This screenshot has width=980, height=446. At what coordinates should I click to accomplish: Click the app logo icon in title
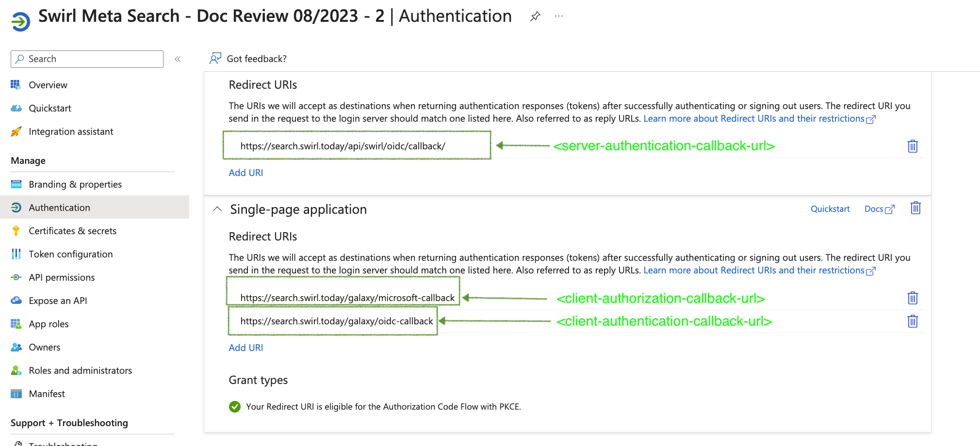(x=21, y=21)
